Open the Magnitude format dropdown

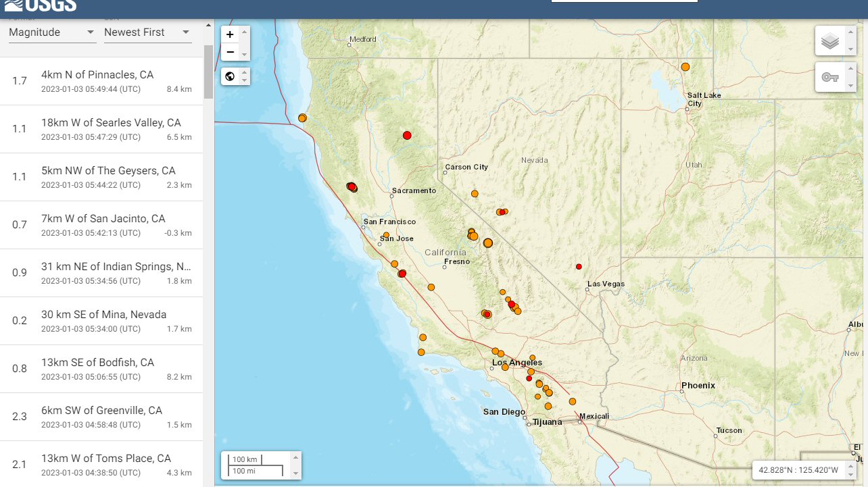pyautogui.click(x=52, y=32)
